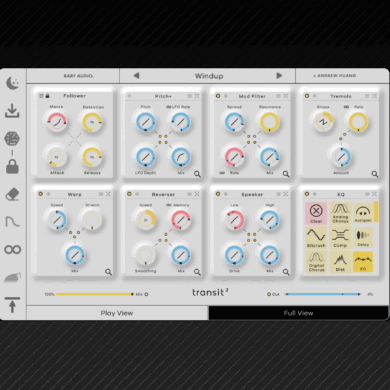Open the Warp module menu lines icon
390x390 pixels.
coord(101,194)
